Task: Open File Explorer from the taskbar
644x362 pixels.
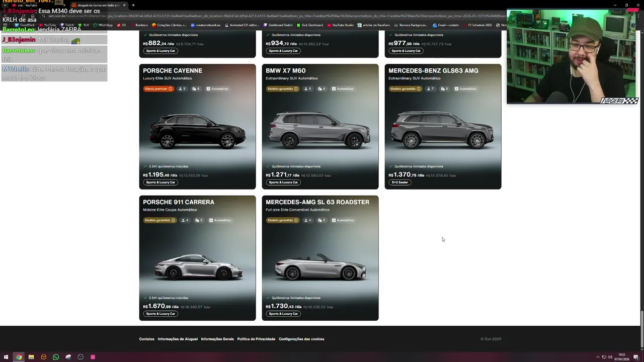Action: [x=31, y=357]
